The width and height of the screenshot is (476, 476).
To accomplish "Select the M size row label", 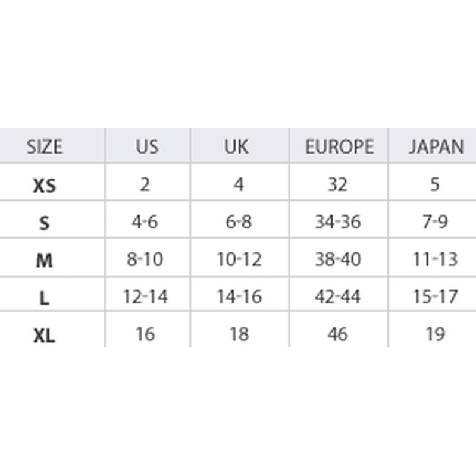I will [x=44, y=261].
